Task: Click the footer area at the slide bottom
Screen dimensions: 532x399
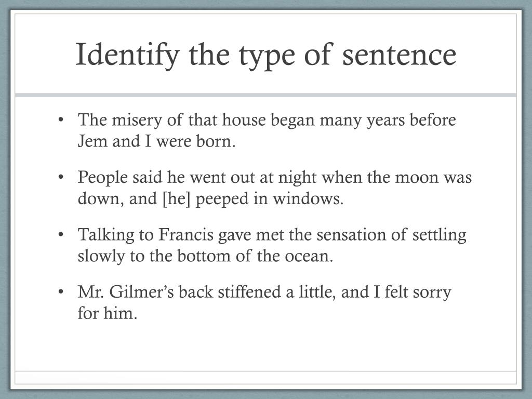Action: click(x=265, y=377)
